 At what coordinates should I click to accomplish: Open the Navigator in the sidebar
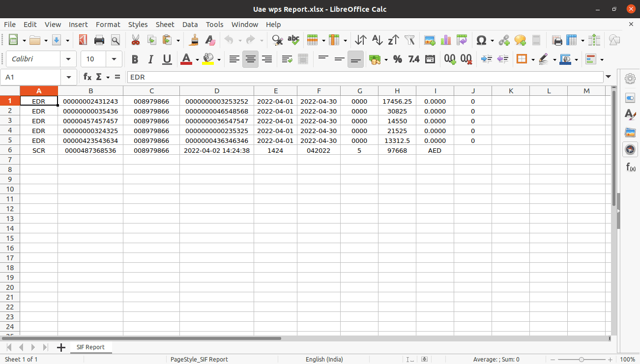coord(630,149)
